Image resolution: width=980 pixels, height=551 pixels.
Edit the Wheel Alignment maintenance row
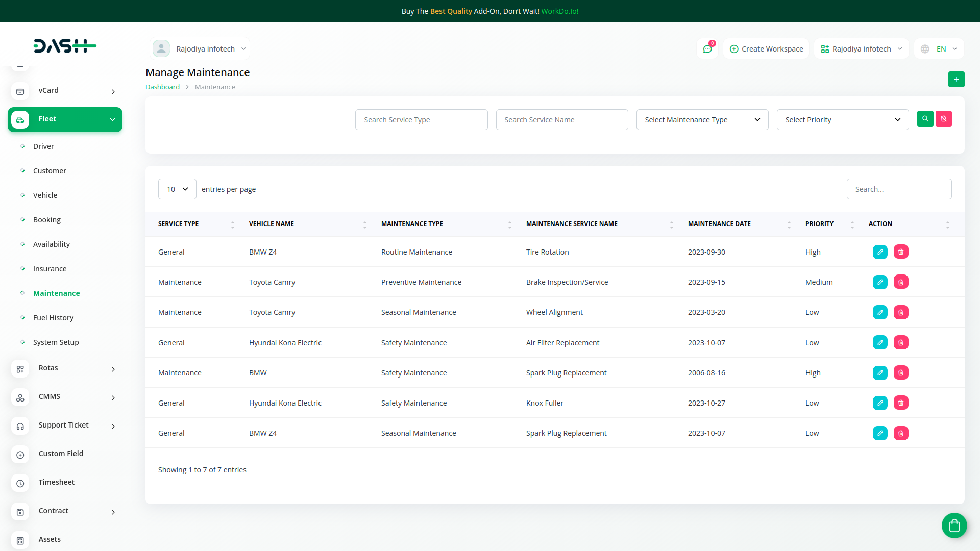pyautogui.click(x=880, y=312)
